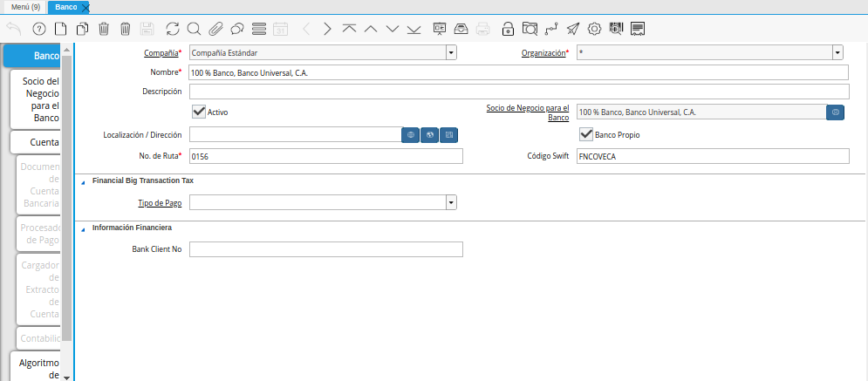Open attachments with the paperclip icon
Screen dimensions: 868x381
pos(215,29)
